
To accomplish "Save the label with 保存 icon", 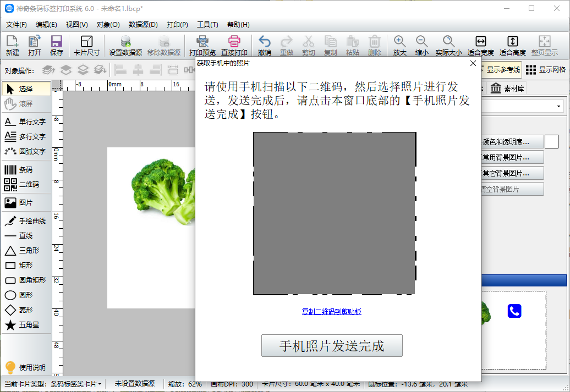I will pos(56,46).
